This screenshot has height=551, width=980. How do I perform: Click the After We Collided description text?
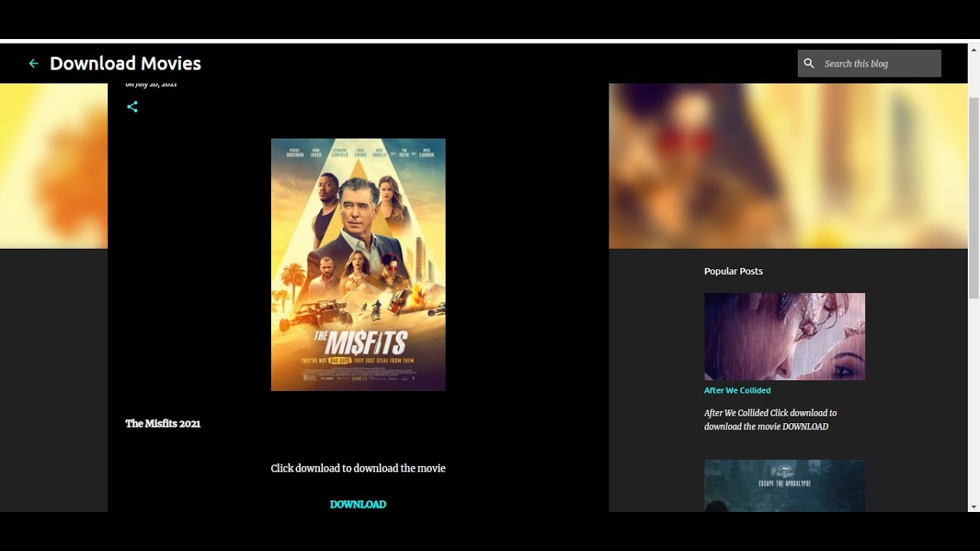[x=770, y=419]
